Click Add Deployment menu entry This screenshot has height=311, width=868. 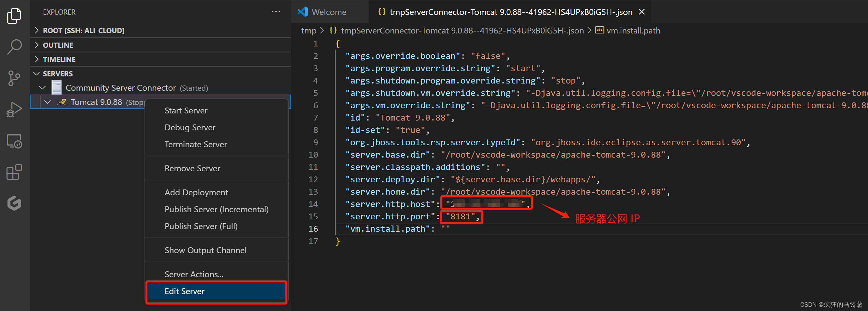pos(196,192)
